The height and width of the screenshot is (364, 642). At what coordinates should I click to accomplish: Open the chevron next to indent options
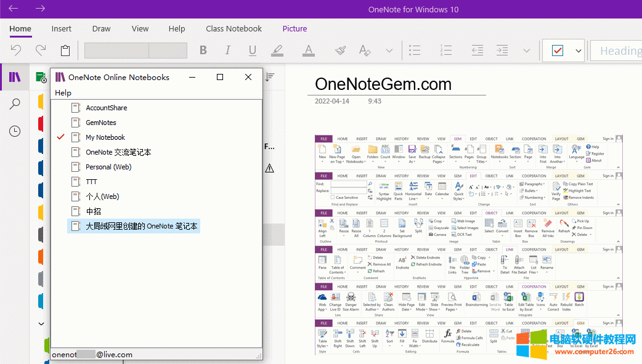coord(526,51)
